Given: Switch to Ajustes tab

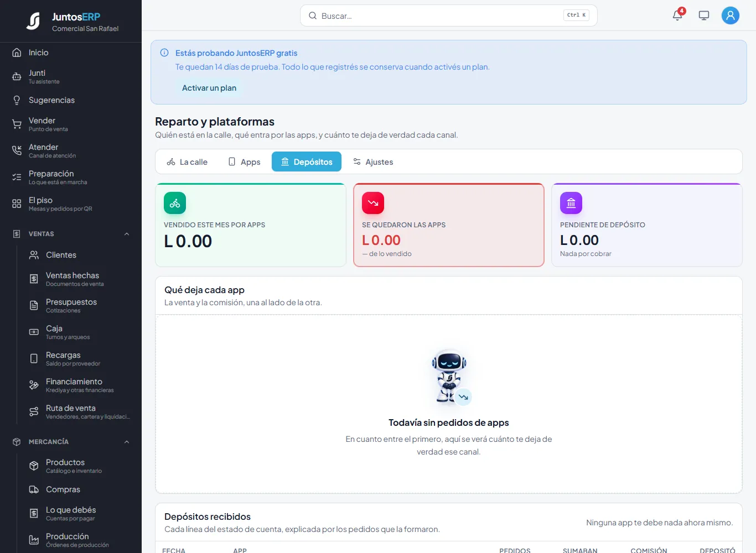Looking at the screenshot, I should click(373, 162).
